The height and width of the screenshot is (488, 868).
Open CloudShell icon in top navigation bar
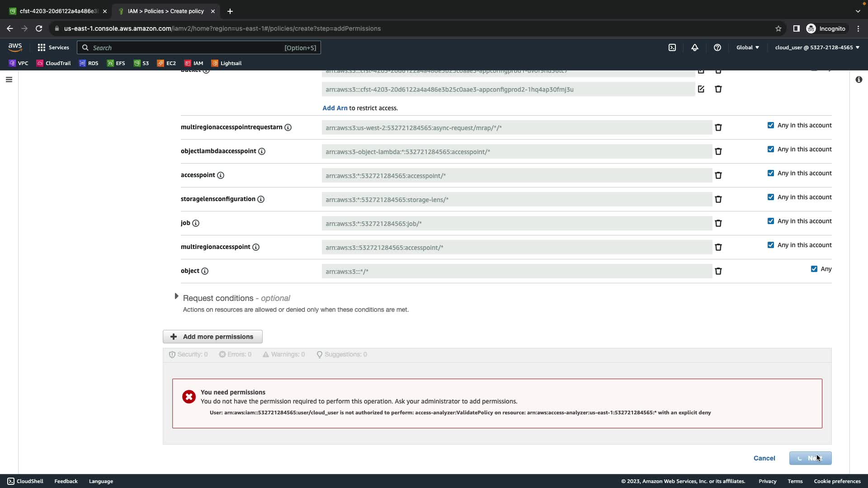tap(672, 47)
